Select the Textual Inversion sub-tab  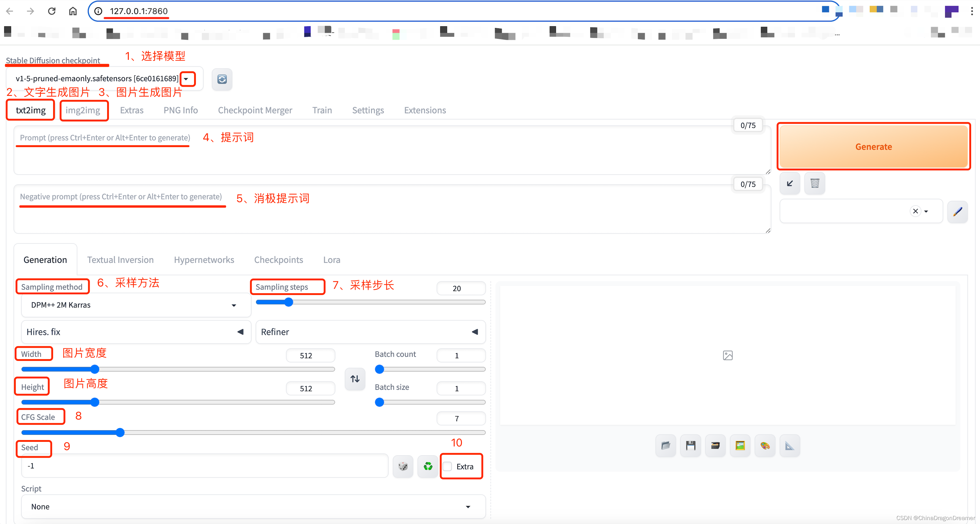click(x=120, y=260)
